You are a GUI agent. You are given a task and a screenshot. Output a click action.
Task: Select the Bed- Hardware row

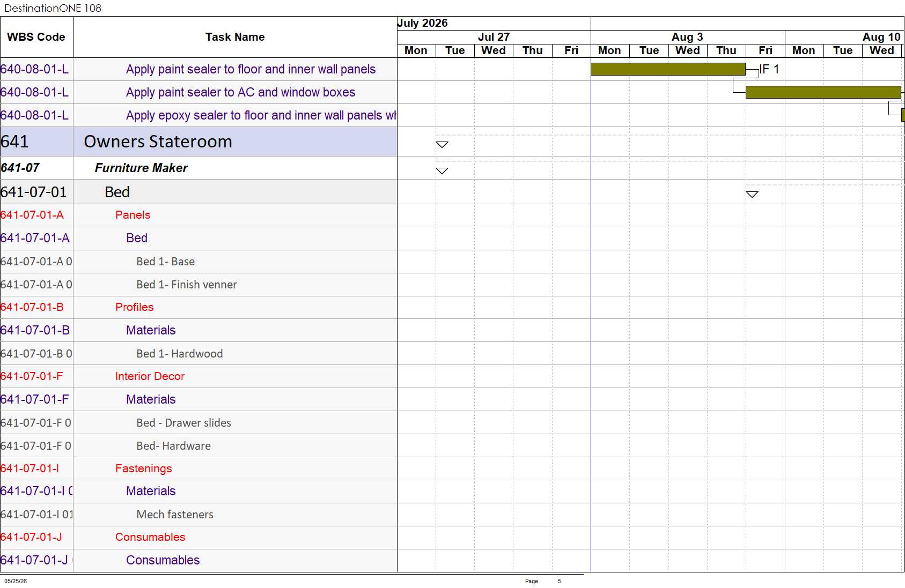[198, 446]
